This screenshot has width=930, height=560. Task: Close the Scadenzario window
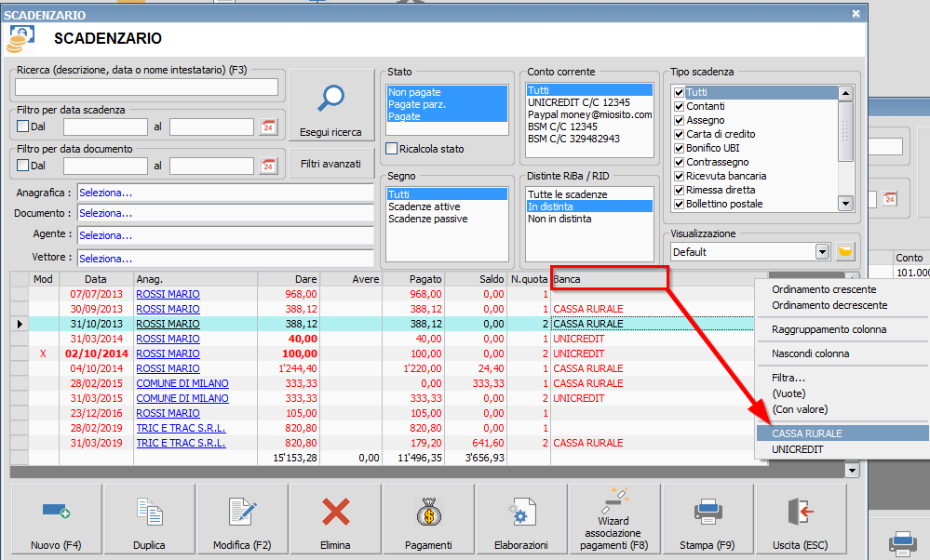click(x=856, y=14)
